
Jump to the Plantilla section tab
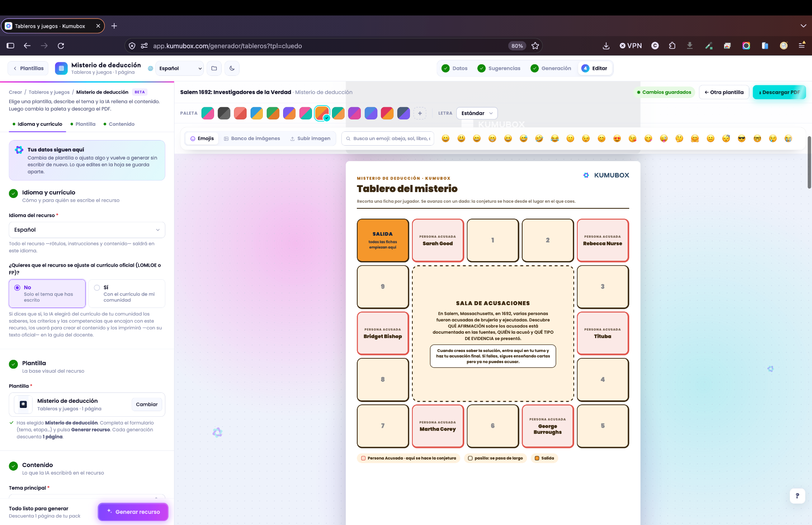pyautogui.click(x=83, y=124)
